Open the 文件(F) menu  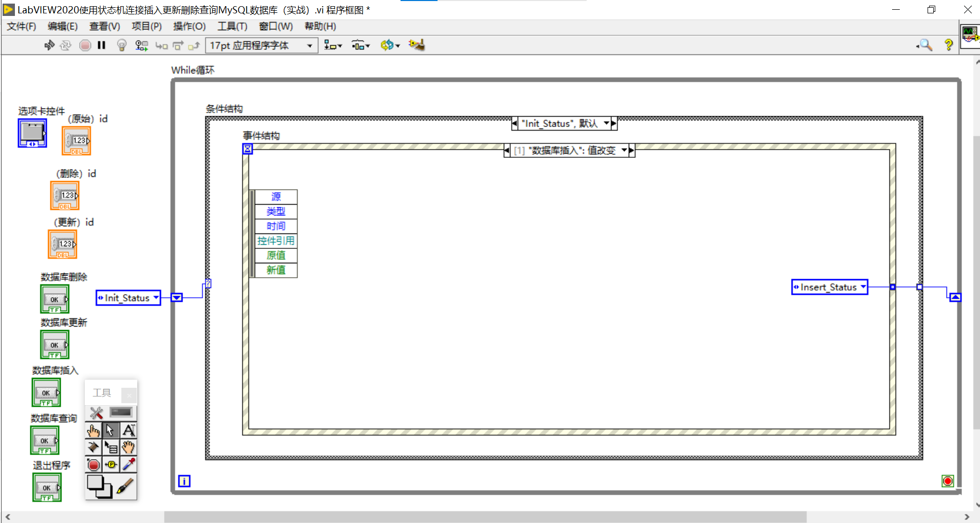(22, 26)
